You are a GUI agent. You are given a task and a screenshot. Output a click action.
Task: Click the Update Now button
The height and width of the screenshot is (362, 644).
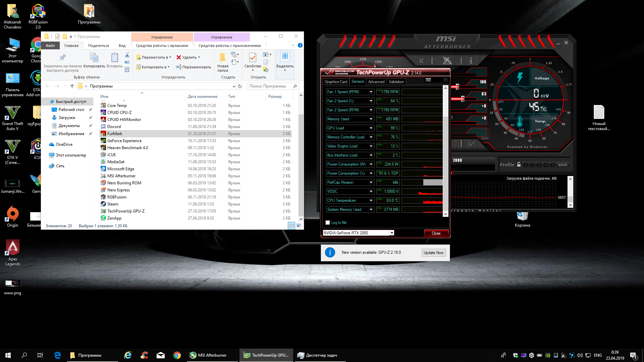(x=433, y=253)
